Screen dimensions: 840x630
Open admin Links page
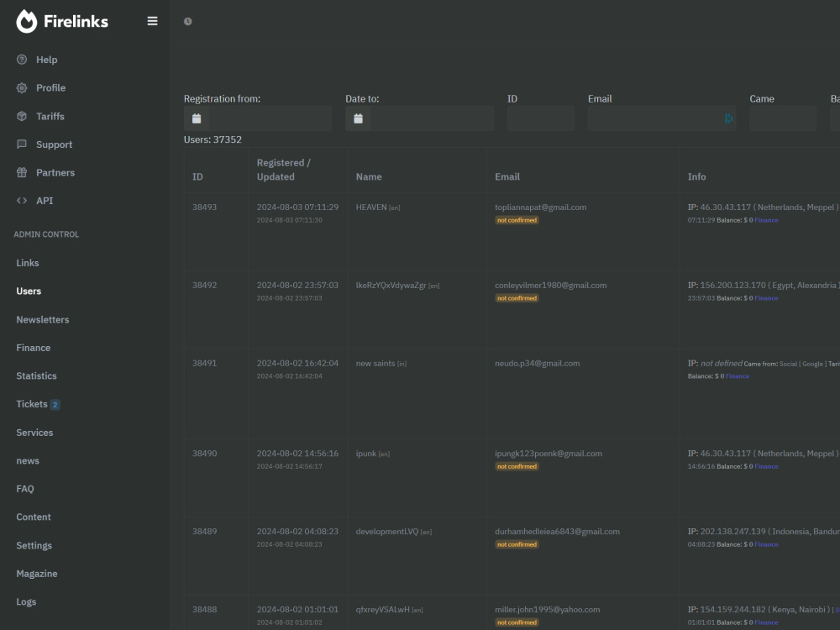(28, 263)
